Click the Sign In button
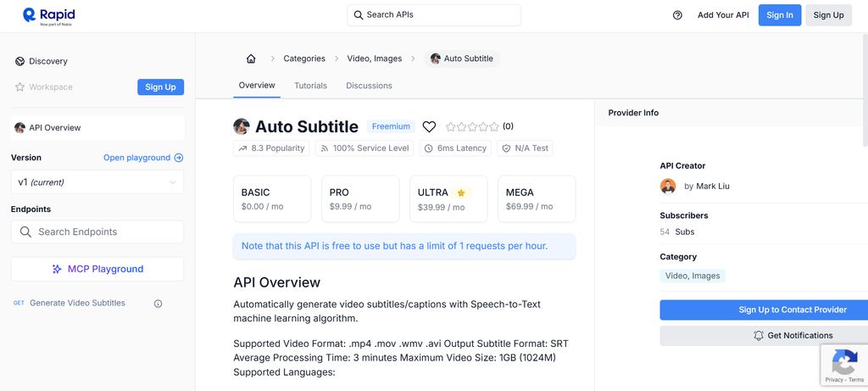The height and width of the screenshot is (391, 868). coord(780,15)
